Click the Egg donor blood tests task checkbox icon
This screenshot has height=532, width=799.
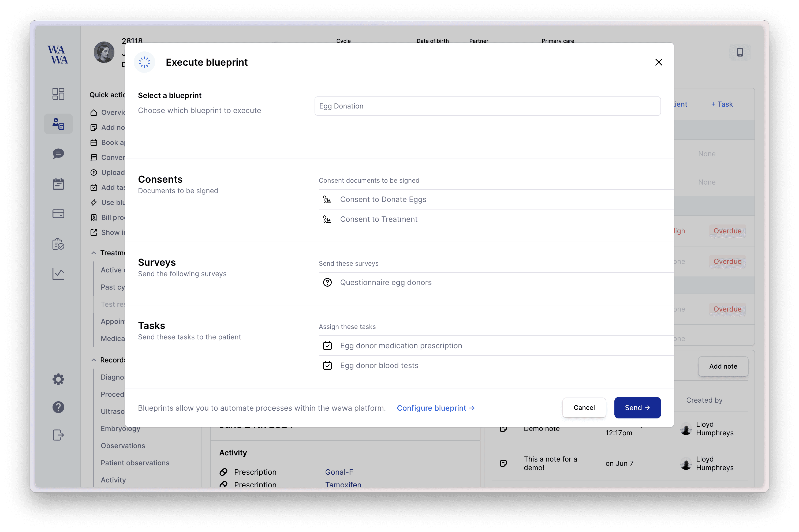point(327,366)
